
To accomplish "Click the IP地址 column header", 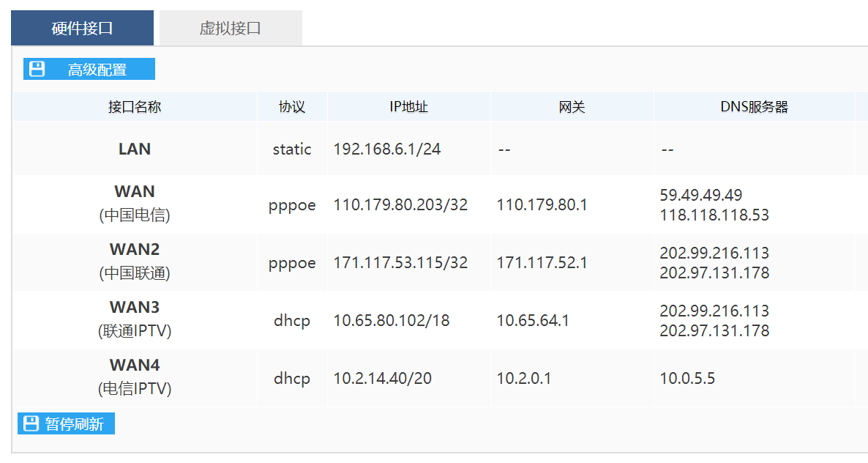I will [408, 107].
